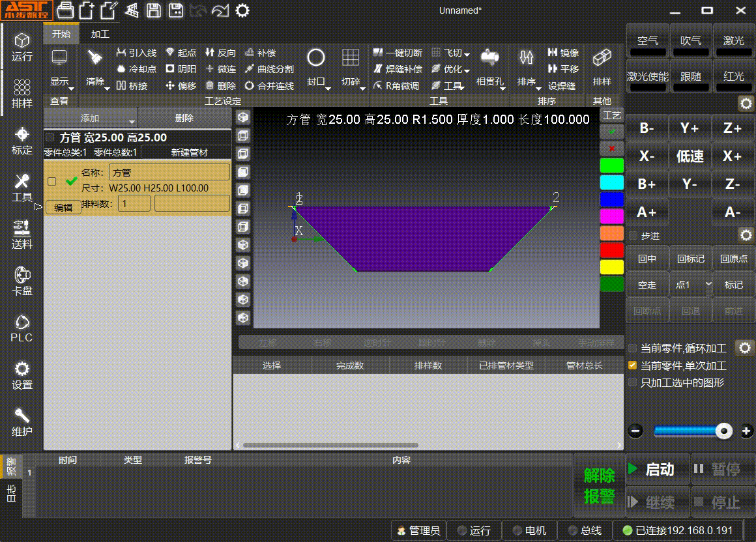Open the 飞切 fly-cut dropdown arrow
The height and width of the screenshot is (542, 756).
(x=467, y=54)
